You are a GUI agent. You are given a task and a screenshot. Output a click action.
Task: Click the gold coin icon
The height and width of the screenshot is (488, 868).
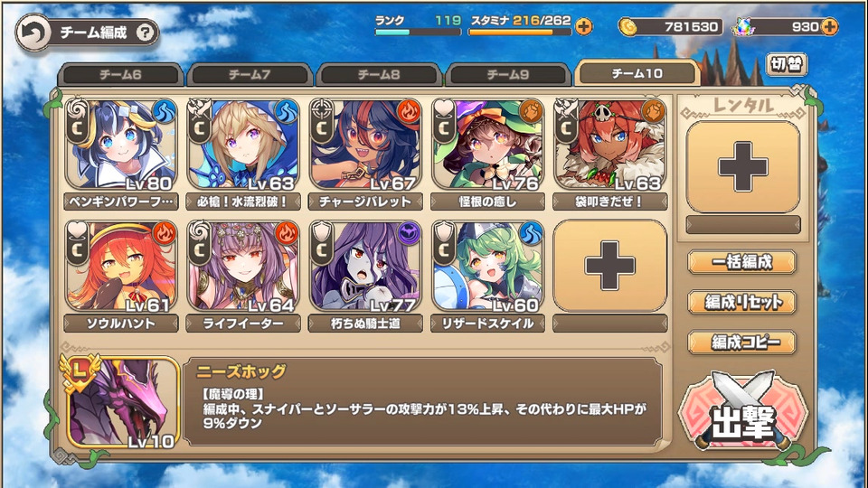627,26
